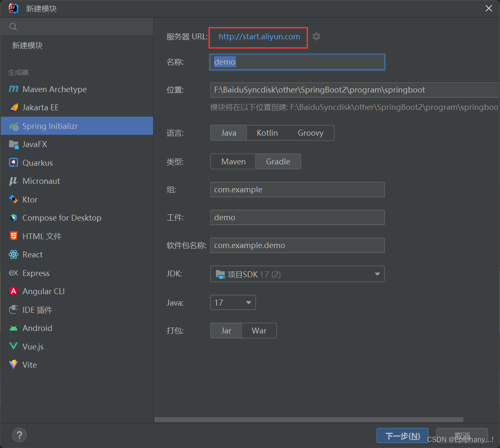Open the start.aliyun.com server URL link
This screenshot has width=500, height=448.
point(259,37)
